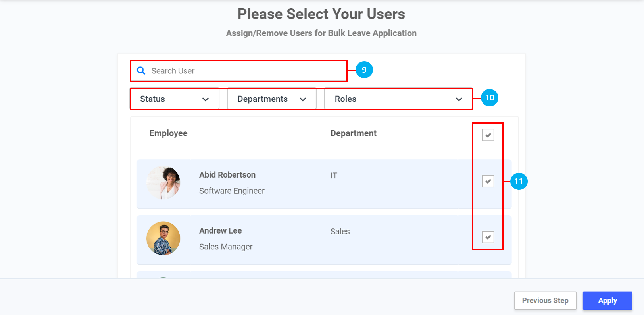This screenshot has width=644, height=315.
Task: Uncheck Abid Robertson's selection checkbox
Action: click(488, 182)
